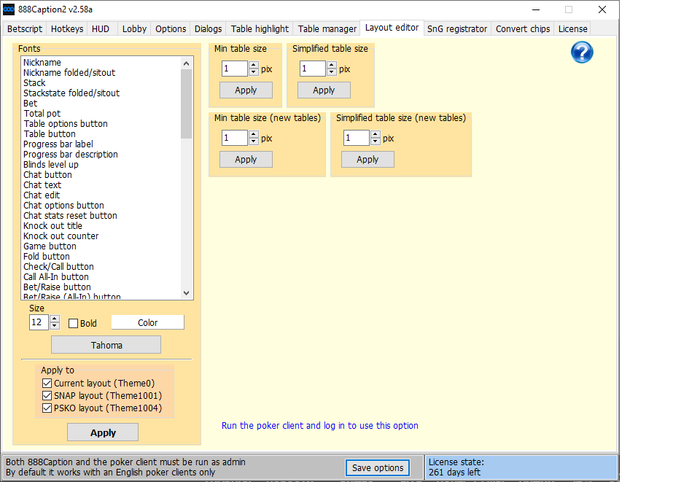The image size is (700, 482).
Task: Increase the font Size spinner value
Action: click(x=55, y=319)
